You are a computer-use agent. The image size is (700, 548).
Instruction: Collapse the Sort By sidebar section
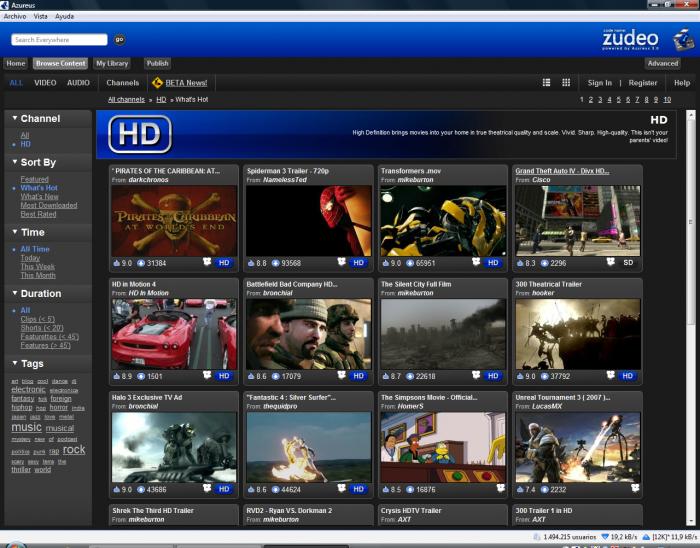15,162
